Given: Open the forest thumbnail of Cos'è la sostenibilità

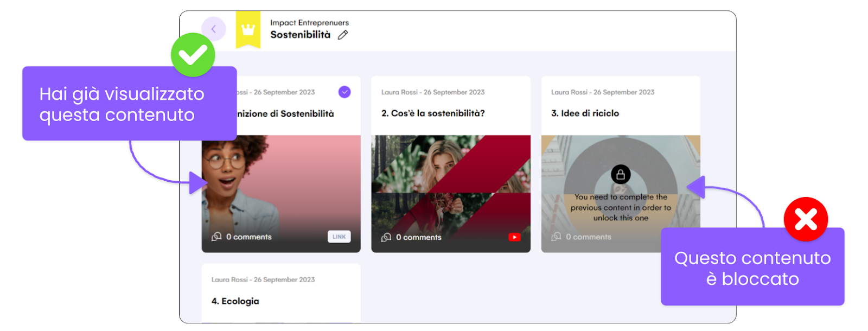Looking at the screenshot, I should pos(451,194).
